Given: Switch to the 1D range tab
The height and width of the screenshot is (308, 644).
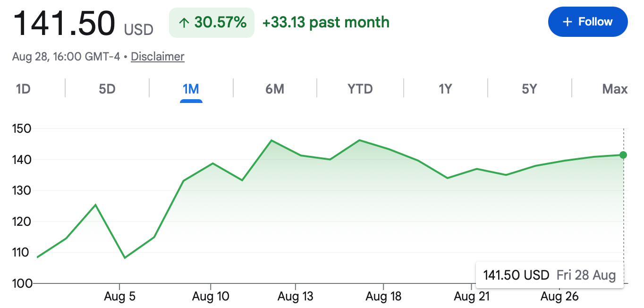Looking at the screenshot, I should point(23,89).
